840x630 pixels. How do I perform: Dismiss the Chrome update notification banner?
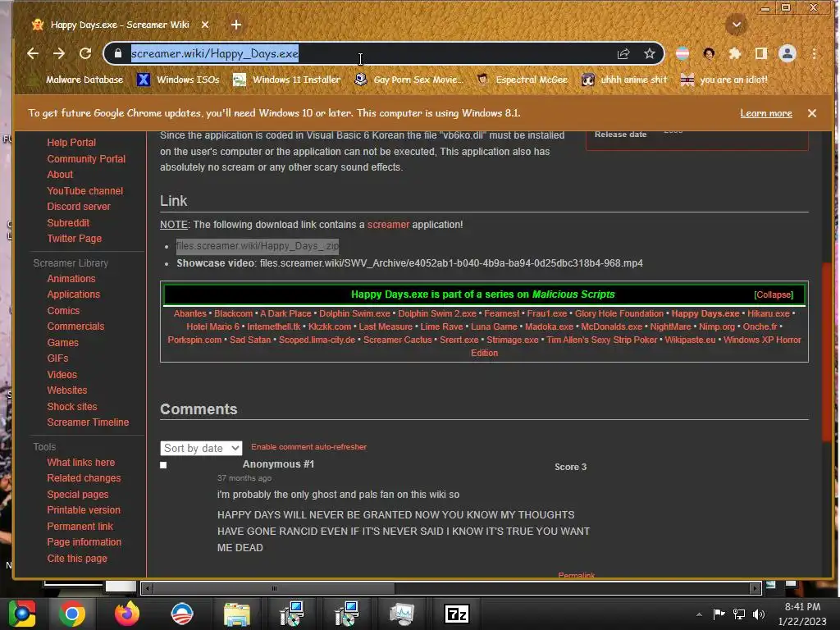click(x=812, y=113)
